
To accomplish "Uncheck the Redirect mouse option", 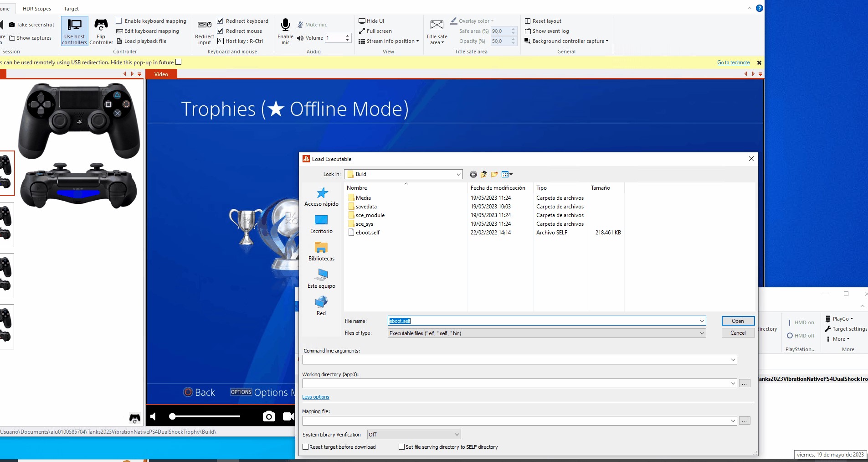I will coord(220,31).
